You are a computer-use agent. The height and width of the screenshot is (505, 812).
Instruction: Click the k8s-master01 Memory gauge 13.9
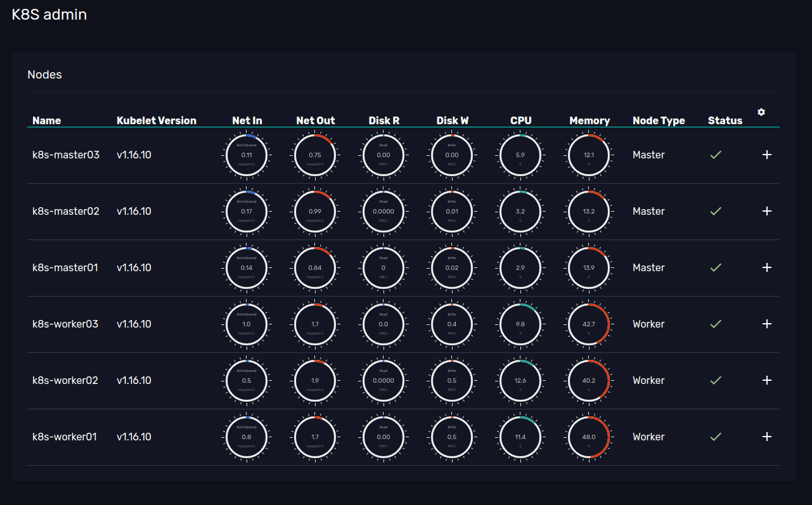(x=590, y=267)
